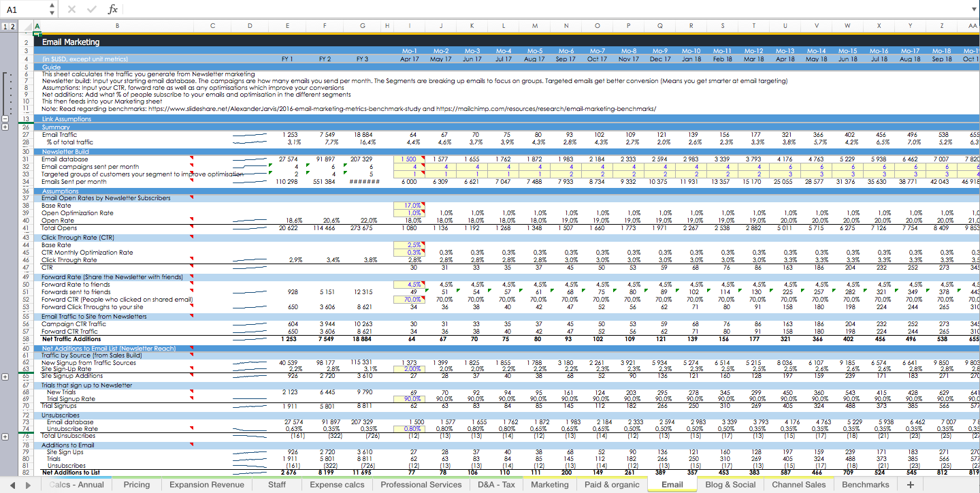This screenshot has height=493, width=980.
Task: Select the 2,5% CTR base rate cell
Action: point(410,244)
